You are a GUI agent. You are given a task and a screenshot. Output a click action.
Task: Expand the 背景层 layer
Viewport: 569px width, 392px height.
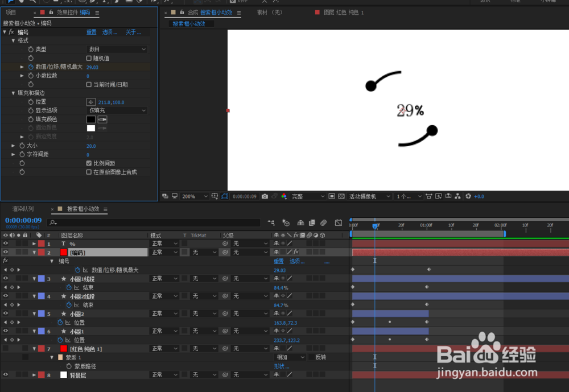pos(34,374)
